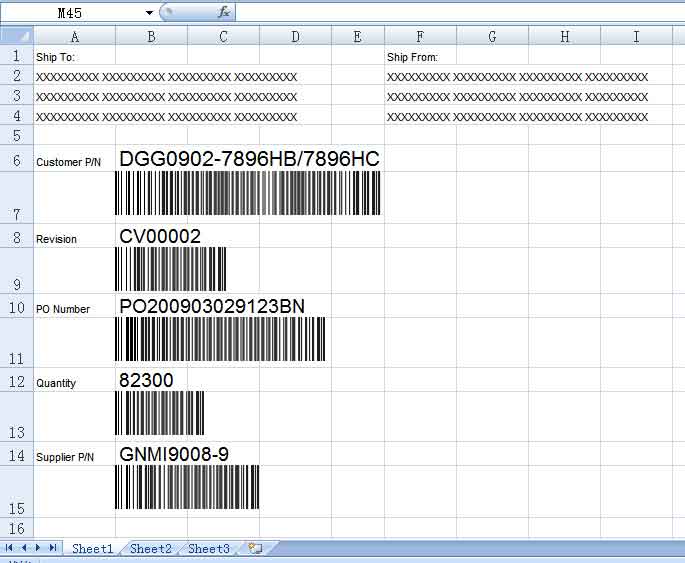The image size is (685, 563).
Task: Click the PO Number barcode image
Action: (x=220, y=339)
